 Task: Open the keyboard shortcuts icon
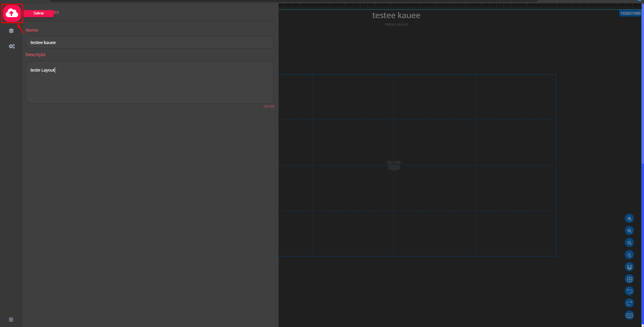pos(629,315)
